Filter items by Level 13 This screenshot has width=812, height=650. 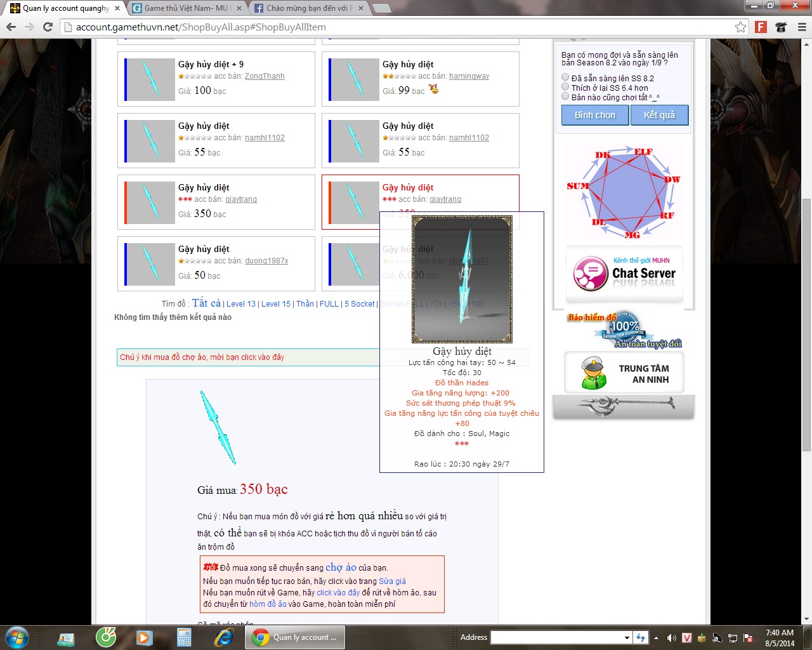click(241, 304)
